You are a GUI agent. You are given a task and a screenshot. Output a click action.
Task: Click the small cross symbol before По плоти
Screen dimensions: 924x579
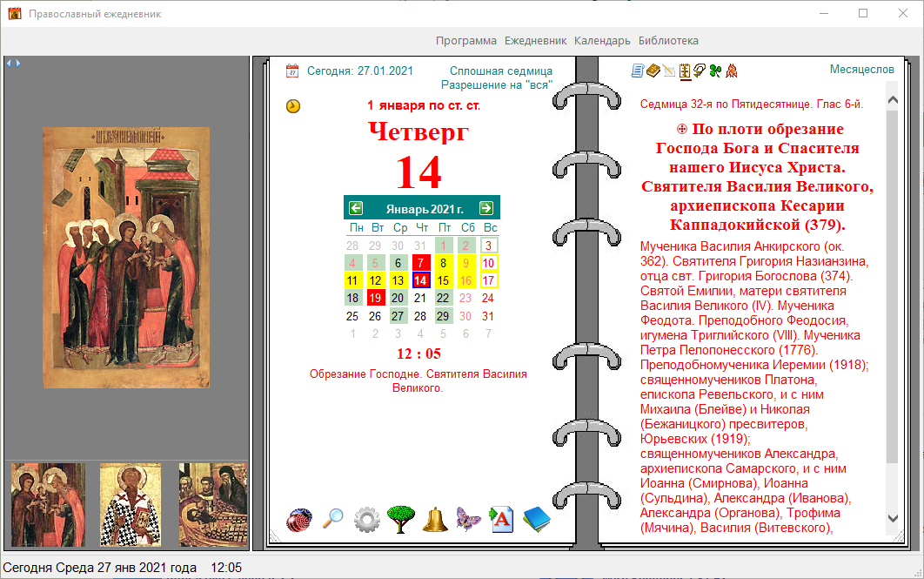682,129
